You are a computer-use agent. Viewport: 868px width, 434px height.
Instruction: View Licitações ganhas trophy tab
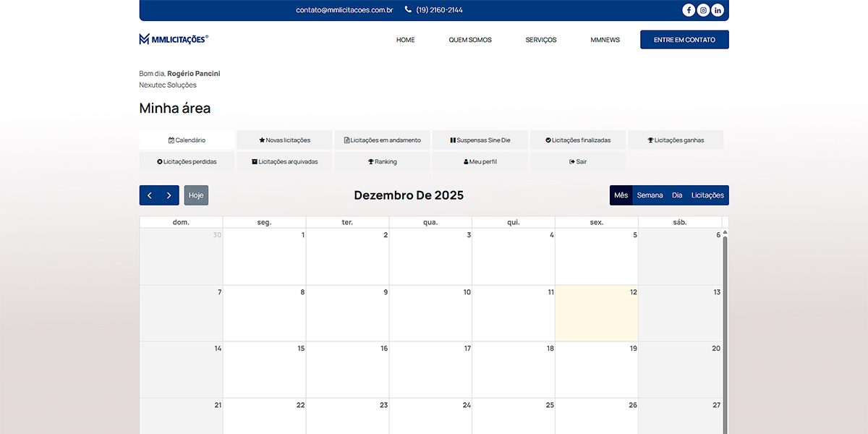tap(676, 140)
